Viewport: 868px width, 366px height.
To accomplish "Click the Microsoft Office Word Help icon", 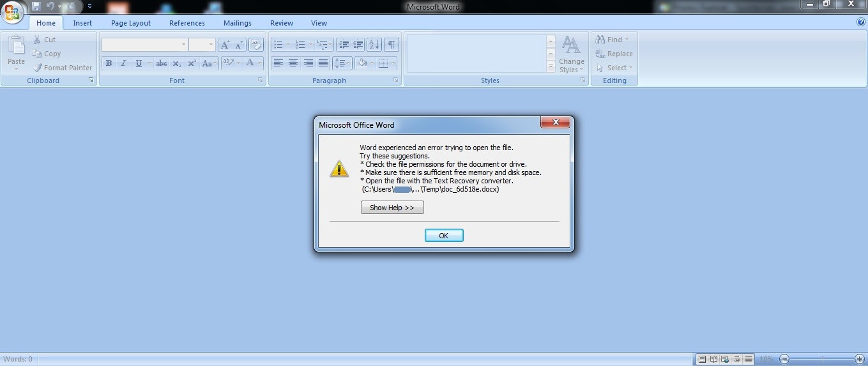I will coord(861,22).
